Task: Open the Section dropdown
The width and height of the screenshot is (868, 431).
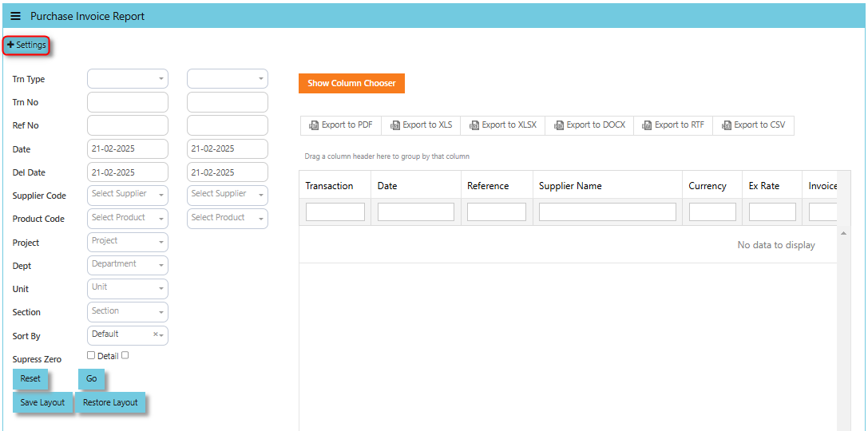Action: pos(128,312)
